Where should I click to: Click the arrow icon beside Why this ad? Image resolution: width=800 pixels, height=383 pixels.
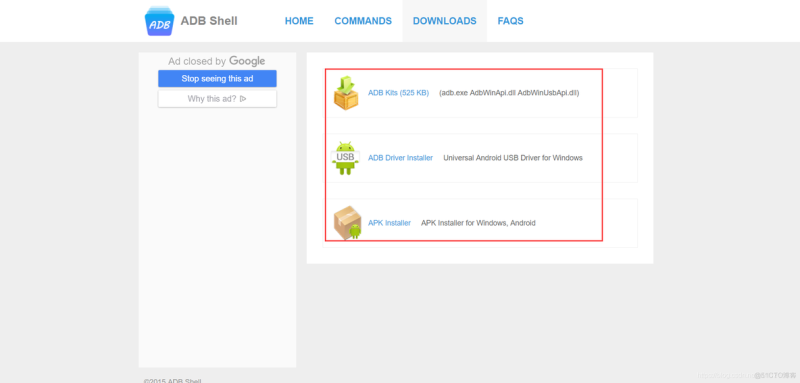click(x=243, y=99)
